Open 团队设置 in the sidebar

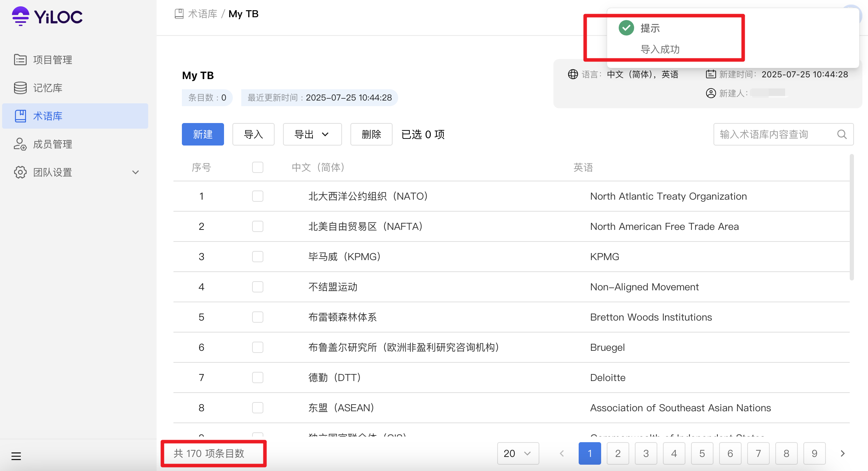pos(75,172)
